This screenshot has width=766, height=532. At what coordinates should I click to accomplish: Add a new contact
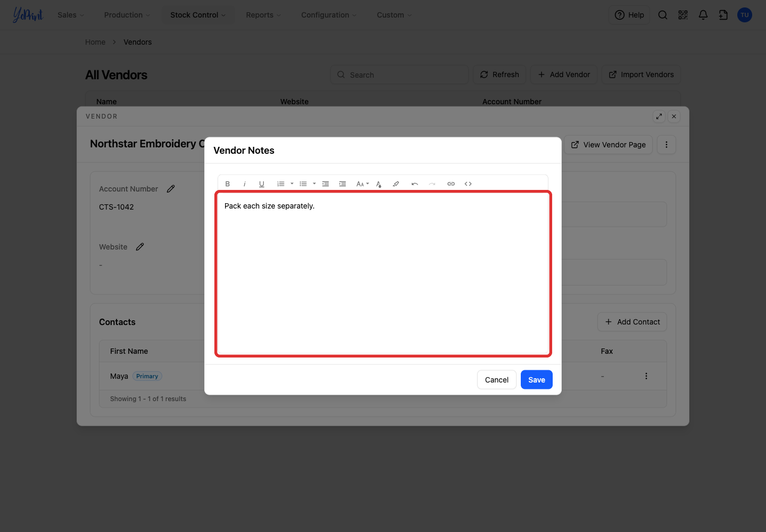click(x=632, y=322)
